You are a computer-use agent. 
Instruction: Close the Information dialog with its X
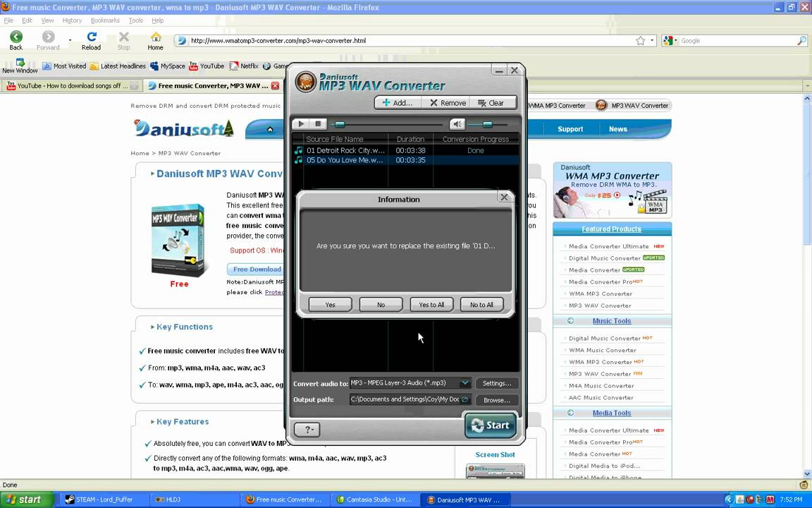coord(504,197)
